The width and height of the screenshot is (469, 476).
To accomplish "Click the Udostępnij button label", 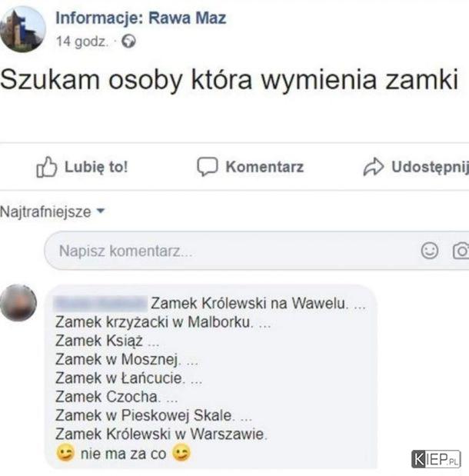I will click(x=430, y=168).
